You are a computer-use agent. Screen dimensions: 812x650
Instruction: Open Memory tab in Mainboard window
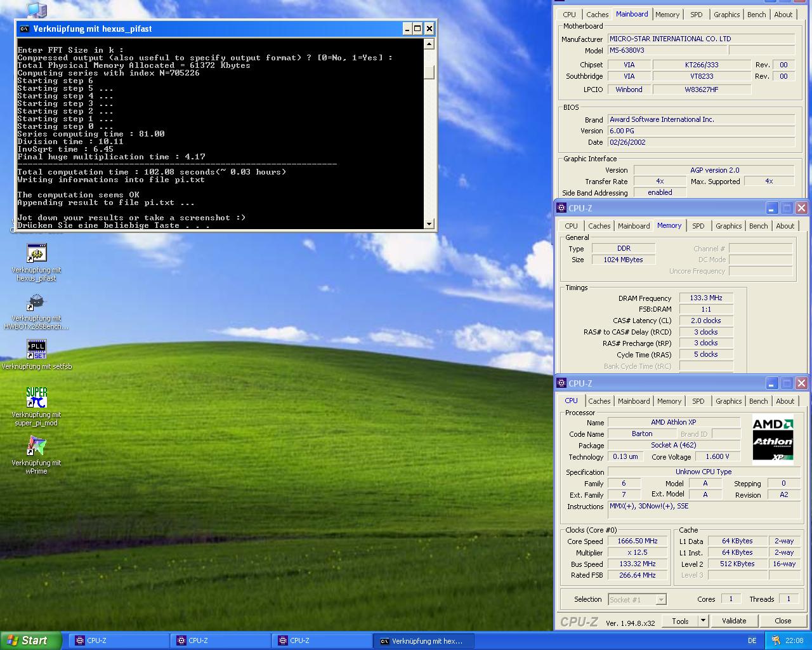[x=667, y=15]
